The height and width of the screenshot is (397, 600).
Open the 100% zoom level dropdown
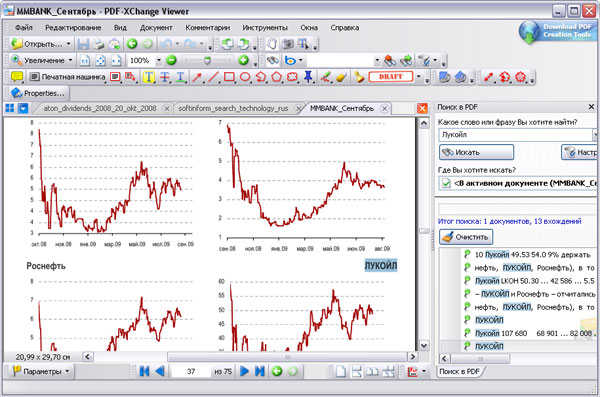coord(158,60)
